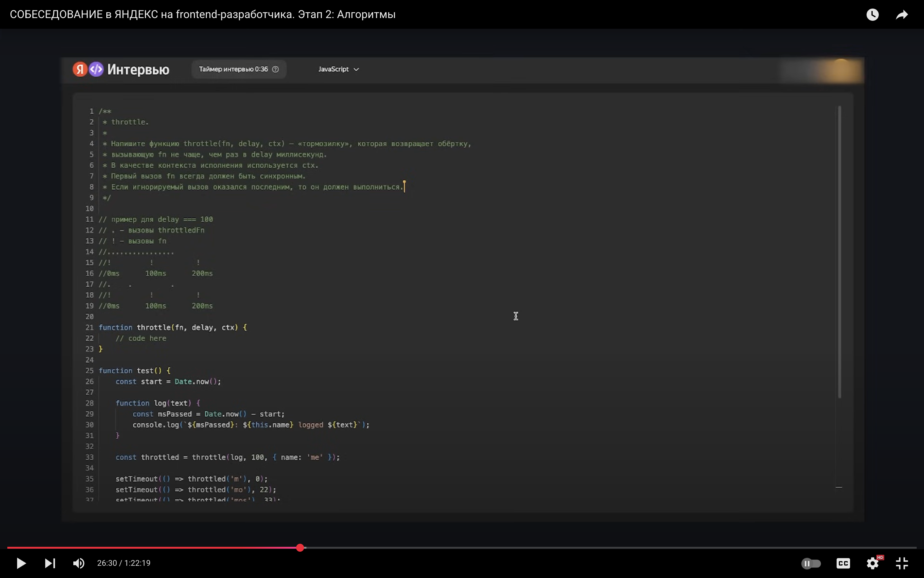Image resolution: width=924 pixels, height=578 pixels.
Task: Click the Интервью heading
Action: (x=138, y=70)
